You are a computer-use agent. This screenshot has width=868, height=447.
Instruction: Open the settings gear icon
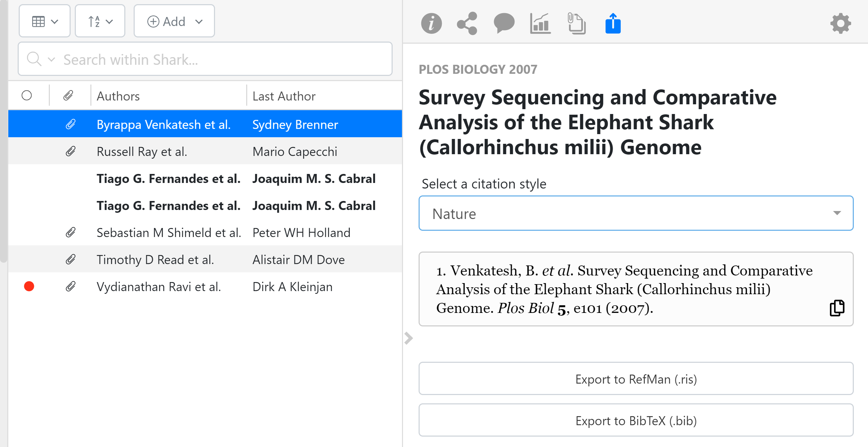point(840,24)
